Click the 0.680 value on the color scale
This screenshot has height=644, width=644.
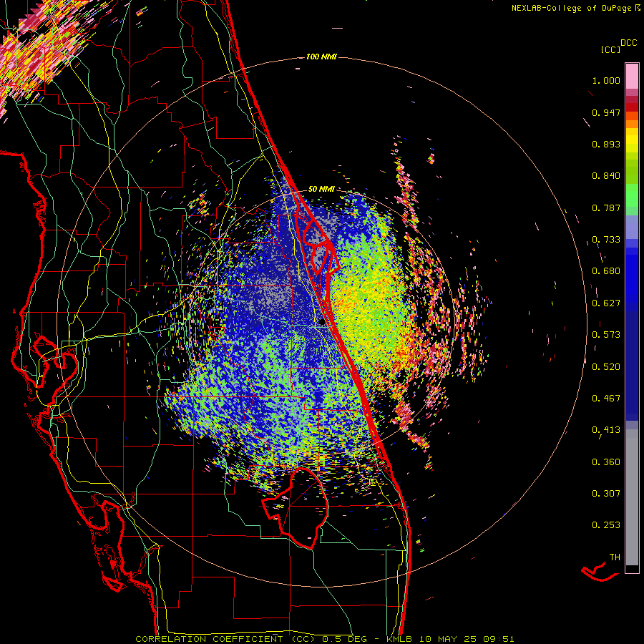(x=606, y=271)
